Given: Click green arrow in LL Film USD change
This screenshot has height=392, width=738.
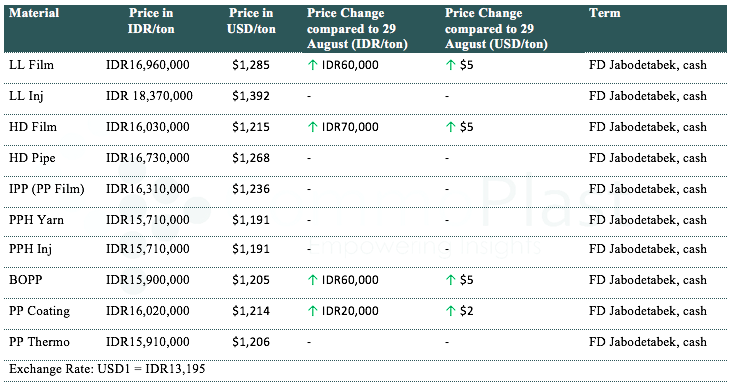Looking at the screenshot, I should [450, 65].
